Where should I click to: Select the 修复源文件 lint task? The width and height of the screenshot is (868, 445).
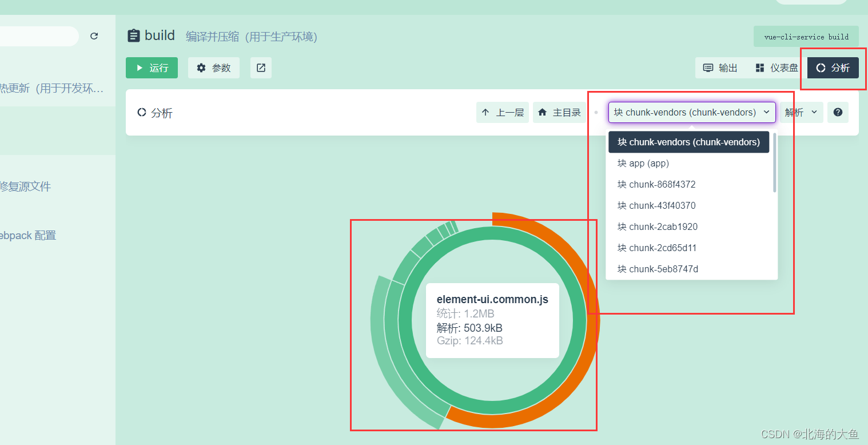click(x=26, y=186)
